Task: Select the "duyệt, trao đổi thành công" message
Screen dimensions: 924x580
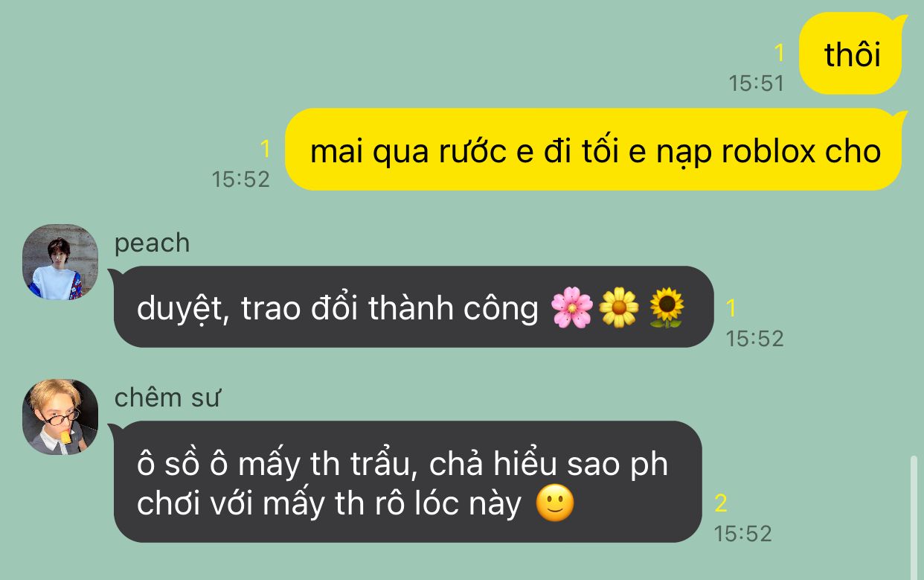Action: coord(413,307)
